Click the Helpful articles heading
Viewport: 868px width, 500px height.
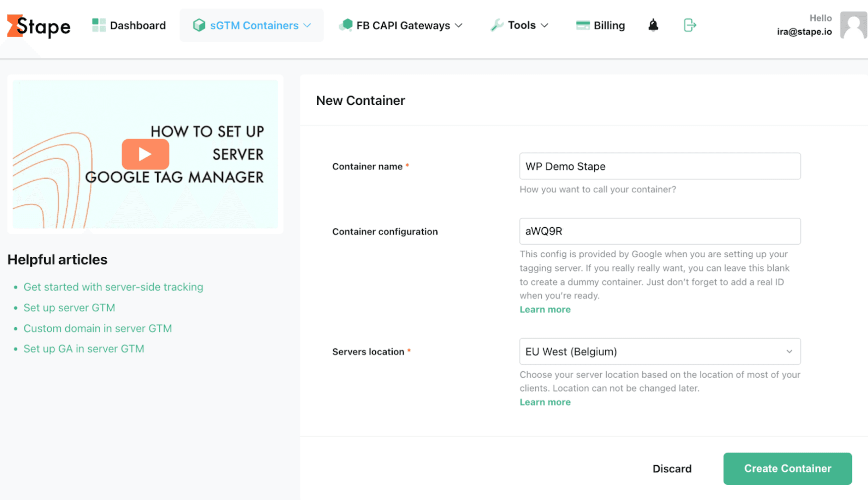57,260
